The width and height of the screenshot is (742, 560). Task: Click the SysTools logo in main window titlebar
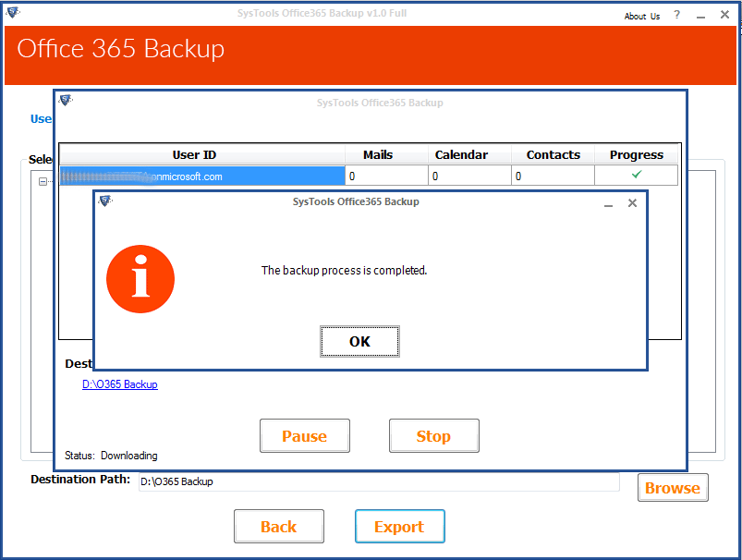point(13,12)
